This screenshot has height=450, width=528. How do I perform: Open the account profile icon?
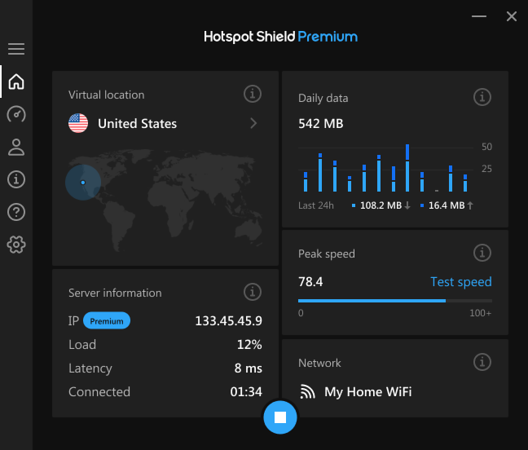pos(16,147)
